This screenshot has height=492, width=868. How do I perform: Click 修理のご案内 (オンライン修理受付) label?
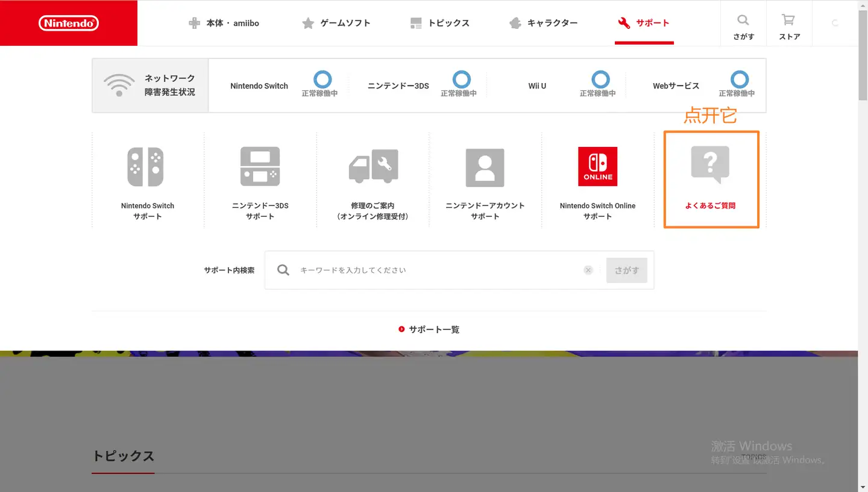[x=373, y=211]
